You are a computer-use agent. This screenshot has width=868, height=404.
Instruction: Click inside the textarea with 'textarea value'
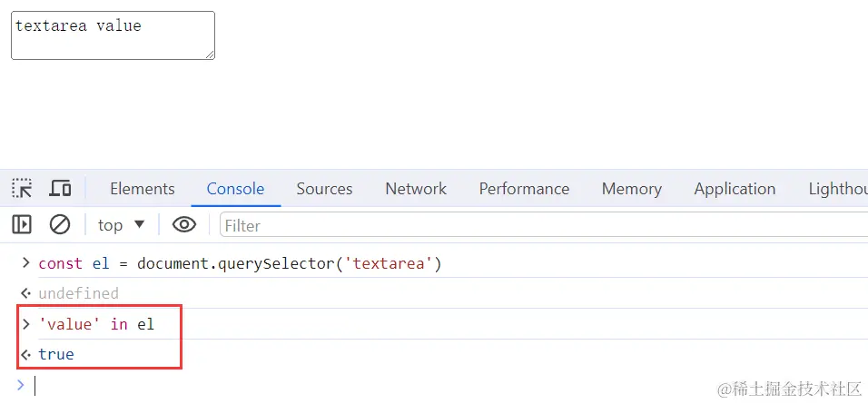coord(113,35)
